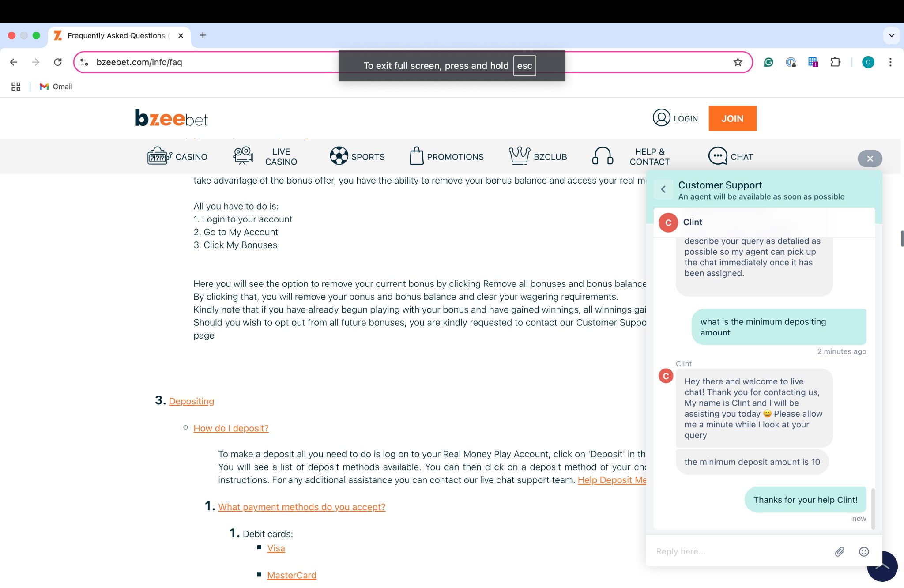
Task: Click the 'Customer Support' chat title
Action: [720, 185]
